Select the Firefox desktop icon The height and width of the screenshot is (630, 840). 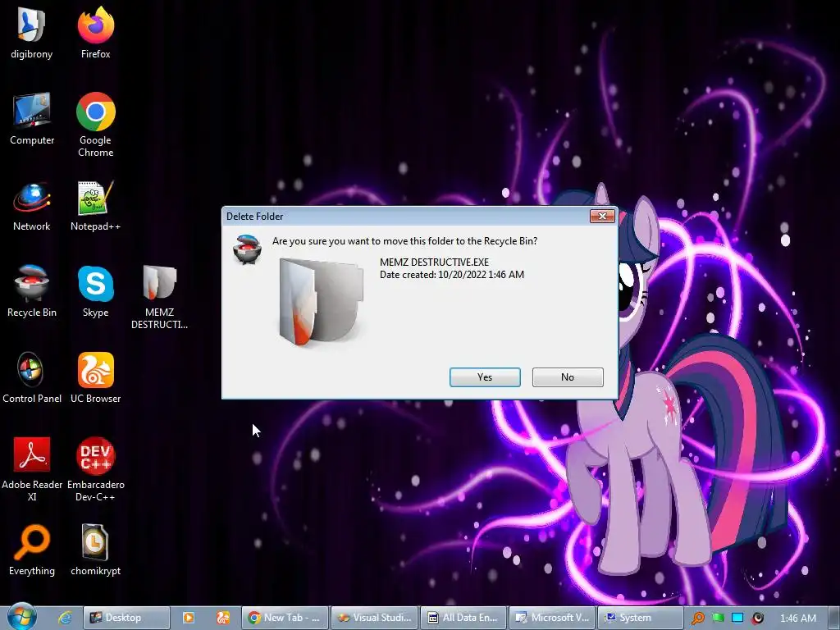(x=95, y=33)
